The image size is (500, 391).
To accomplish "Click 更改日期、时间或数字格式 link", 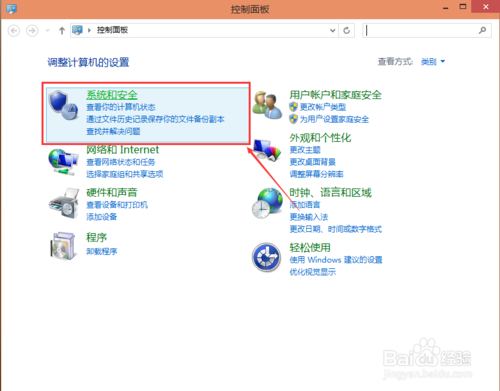I will (x=336, y=229).
